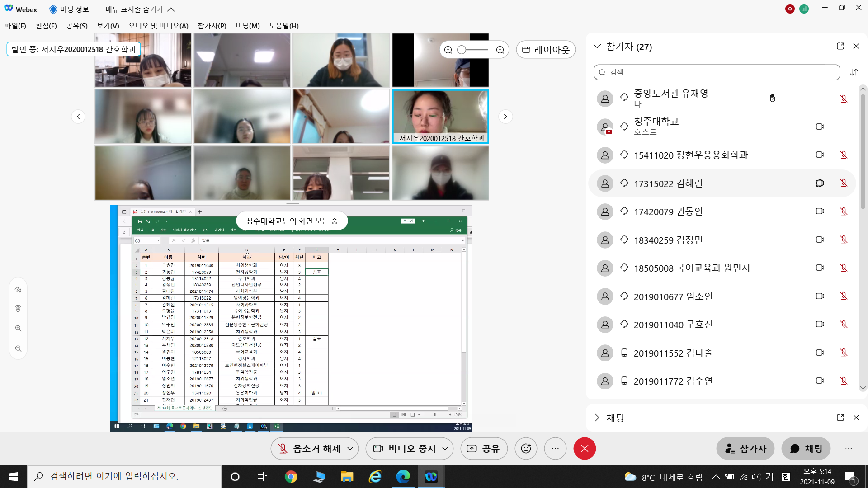Click the participant 검색 search field

(717, 72)
